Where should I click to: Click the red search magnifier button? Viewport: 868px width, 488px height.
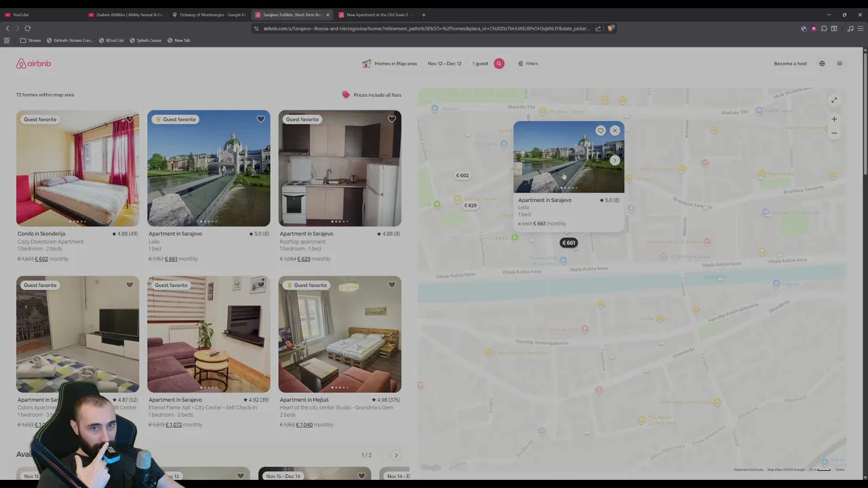pyautogui.click(x=499, y=64)
